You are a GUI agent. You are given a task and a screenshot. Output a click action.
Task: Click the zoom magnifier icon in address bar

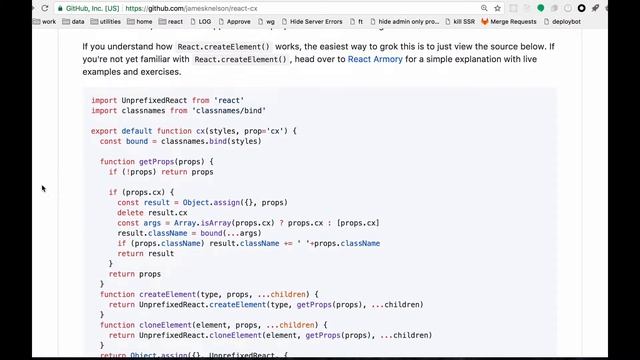pos(484,8)
